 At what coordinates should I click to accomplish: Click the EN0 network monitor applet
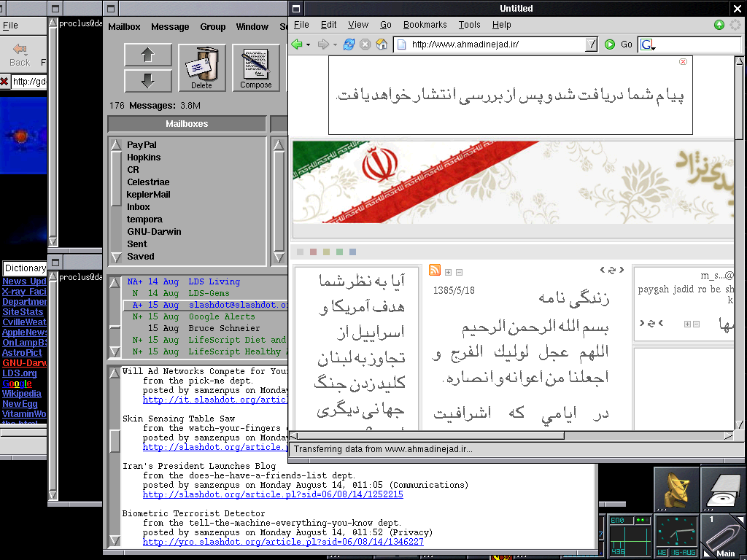(x=630, y=536)
